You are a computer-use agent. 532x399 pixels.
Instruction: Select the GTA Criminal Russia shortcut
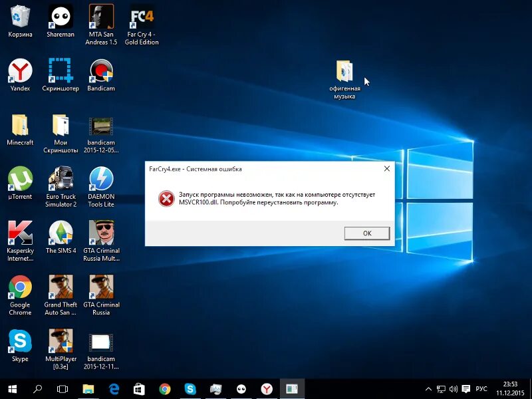click(101, 295)
